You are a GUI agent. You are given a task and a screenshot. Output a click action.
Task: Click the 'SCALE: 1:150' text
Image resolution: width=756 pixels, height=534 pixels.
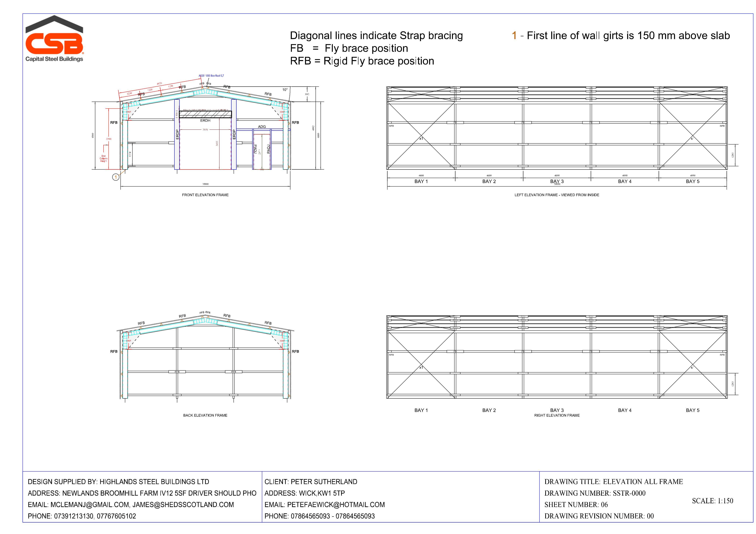[x=713, y=501]
